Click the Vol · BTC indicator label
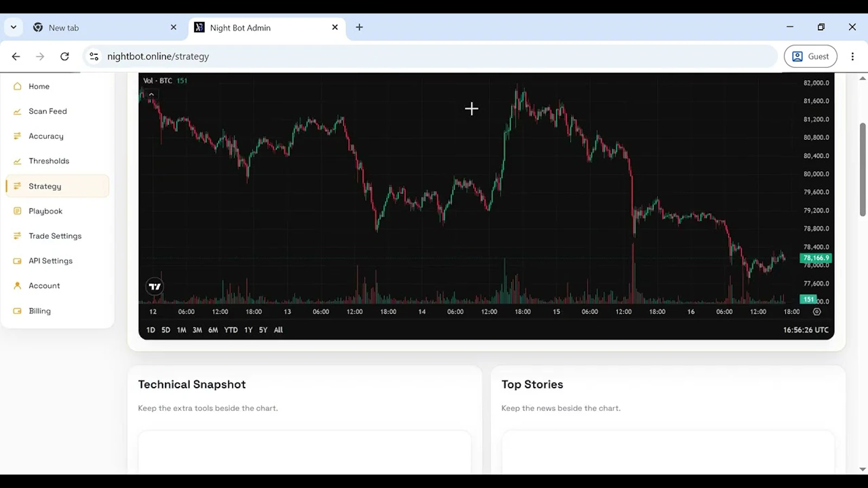The width and height of the screenshot is (868, 488). click(x=158, y=81)
